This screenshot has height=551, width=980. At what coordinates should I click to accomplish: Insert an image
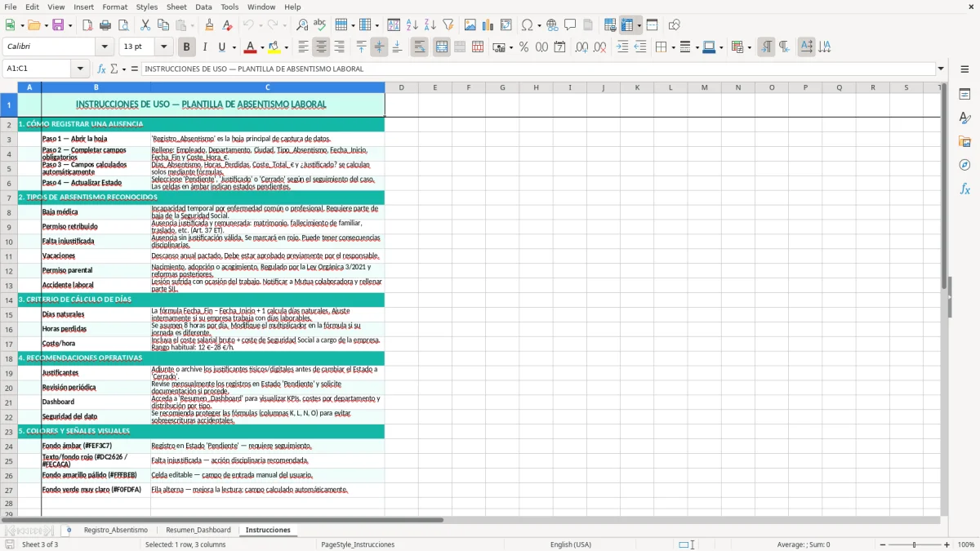tap(470, 25)
